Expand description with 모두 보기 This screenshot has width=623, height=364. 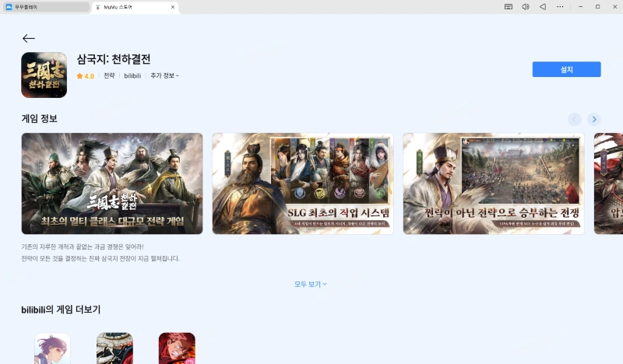pos(310,284)
